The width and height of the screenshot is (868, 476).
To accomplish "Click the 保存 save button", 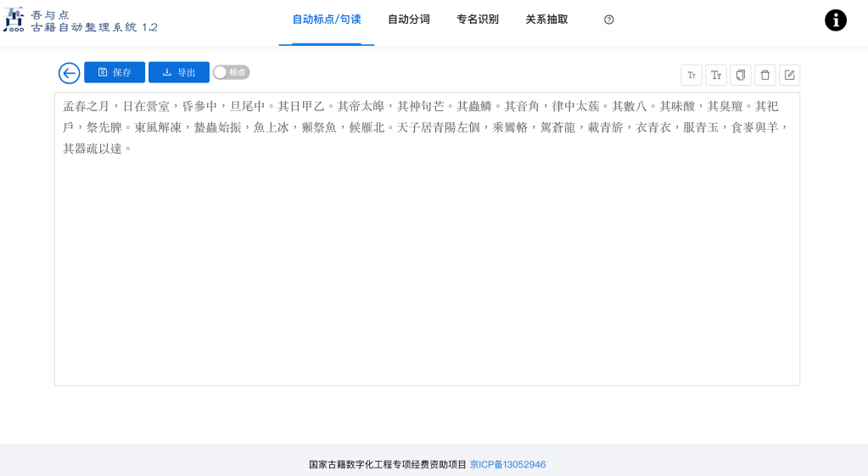I will coord(115,73).
